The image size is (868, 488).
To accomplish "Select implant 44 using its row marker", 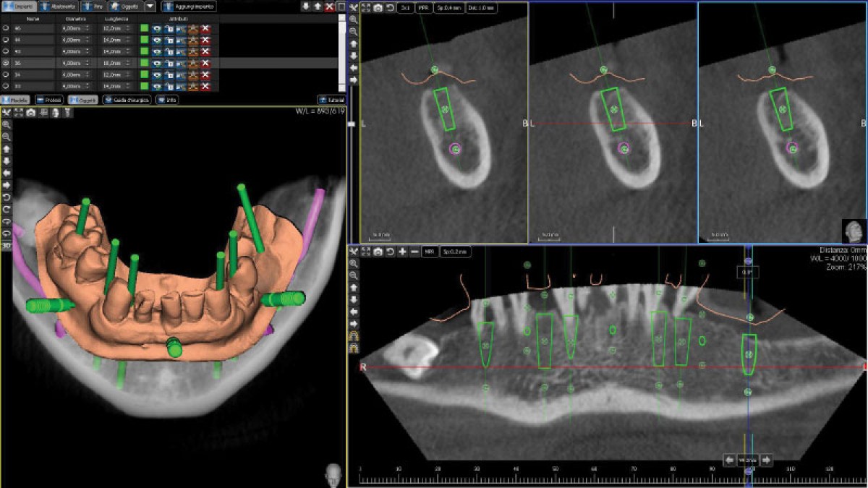I will click(x=6, y=40).
